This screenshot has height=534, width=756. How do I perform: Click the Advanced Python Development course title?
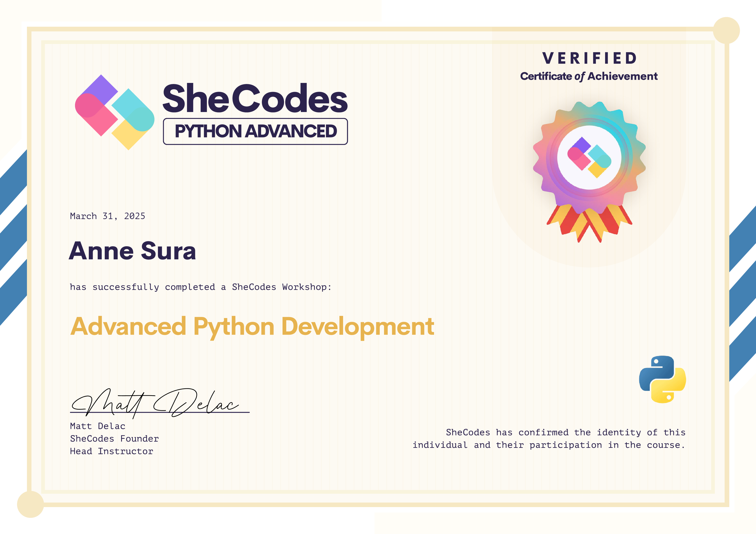pos(252,327)
